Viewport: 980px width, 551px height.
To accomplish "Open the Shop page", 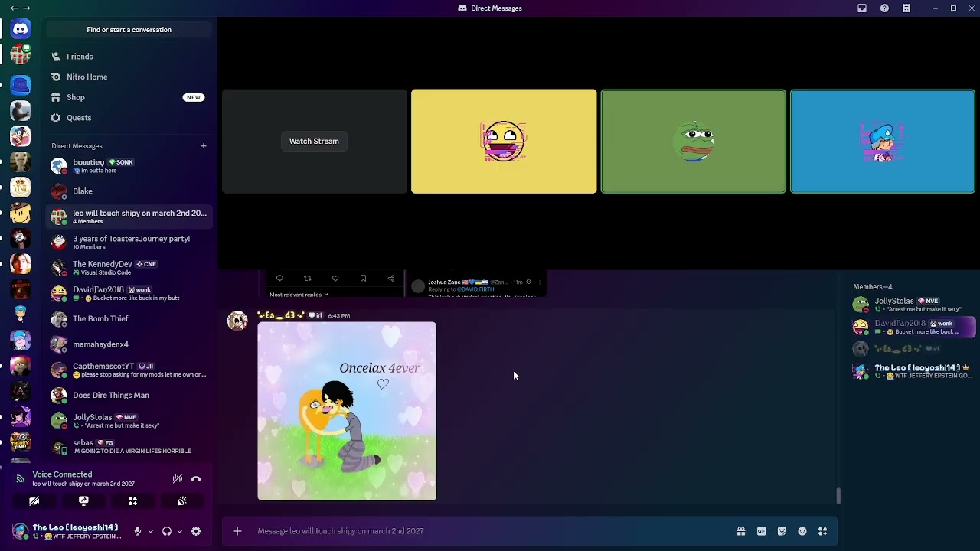I will [x=129, y=97].
